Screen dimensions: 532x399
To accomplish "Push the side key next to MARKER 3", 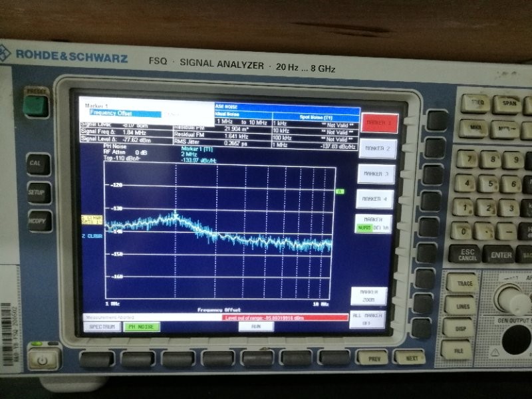I will 434,175.
